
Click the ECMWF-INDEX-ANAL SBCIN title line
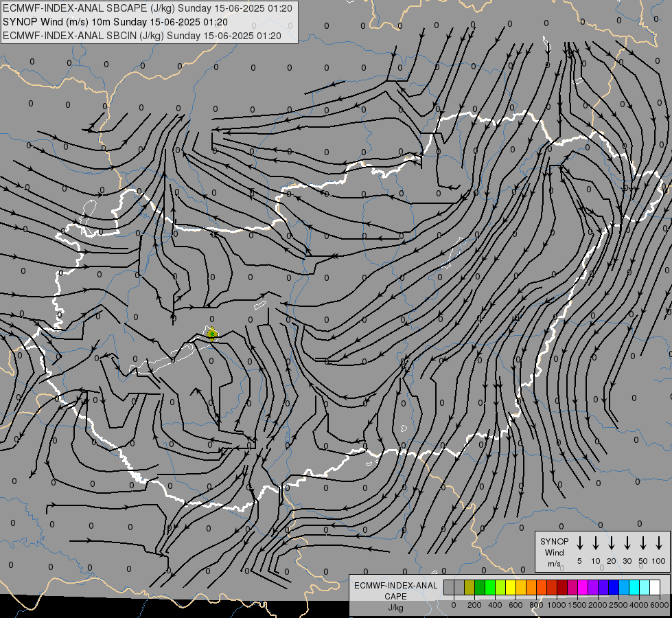[x=142, y=36]
